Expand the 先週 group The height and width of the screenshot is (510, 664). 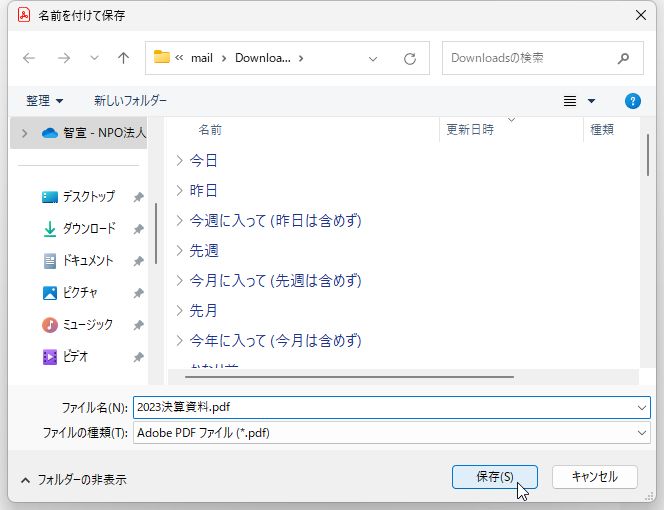click(180, 251)
